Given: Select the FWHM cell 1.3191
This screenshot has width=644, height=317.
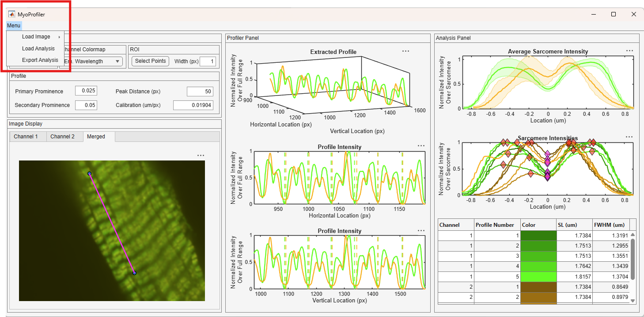Looking at the screenshot, I should coord(611,235).
